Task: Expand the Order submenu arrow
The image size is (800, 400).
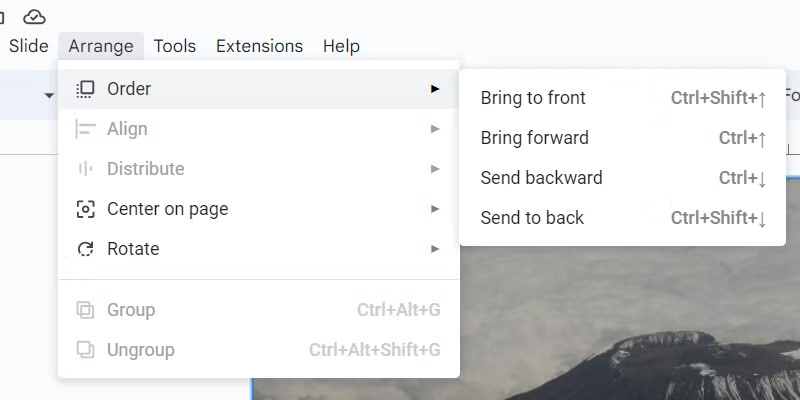Action: 435,89
